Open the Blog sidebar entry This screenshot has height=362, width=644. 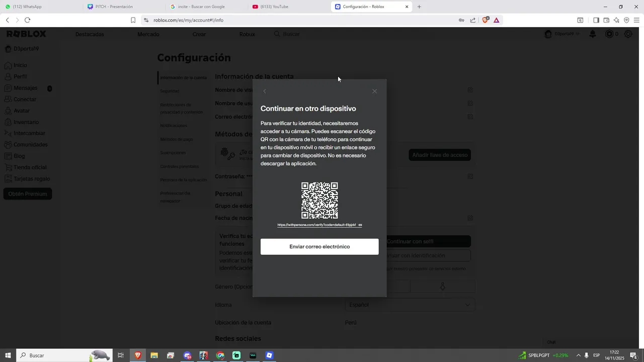click(19, 156)
